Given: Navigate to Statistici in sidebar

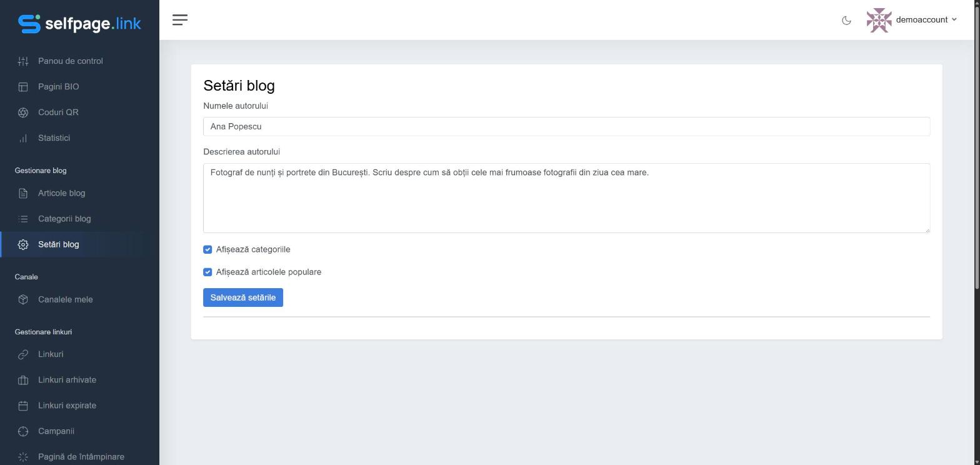Looking at the screenshot, I should coord(79,138).
